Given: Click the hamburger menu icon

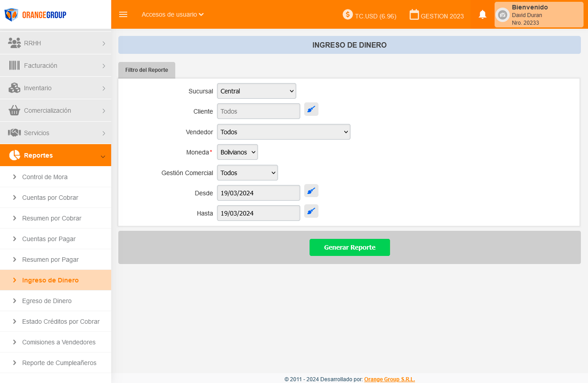Looking at the screenshot, I should coord(123,14).
